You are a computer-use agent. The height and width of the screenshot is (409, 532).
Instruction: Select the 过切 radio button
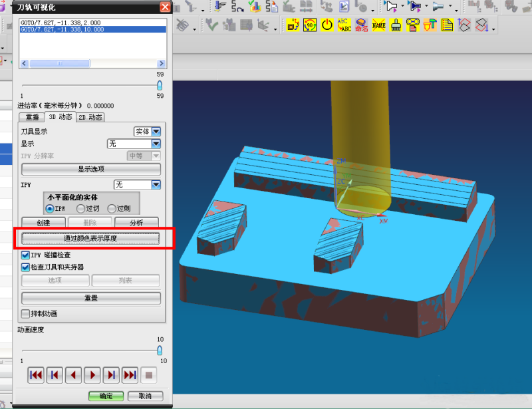pos(81,209)
